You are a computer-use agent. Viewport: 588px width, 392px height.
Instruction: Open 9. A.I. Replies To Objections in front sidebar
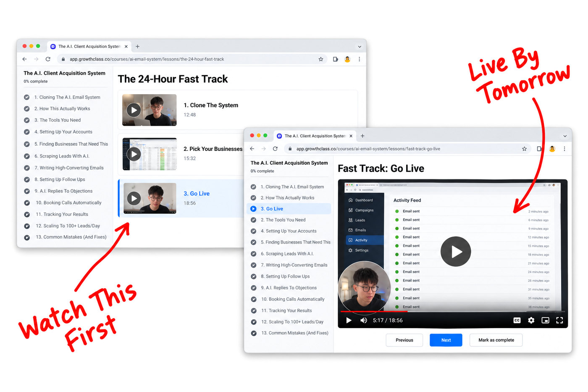tap(289, 288)
